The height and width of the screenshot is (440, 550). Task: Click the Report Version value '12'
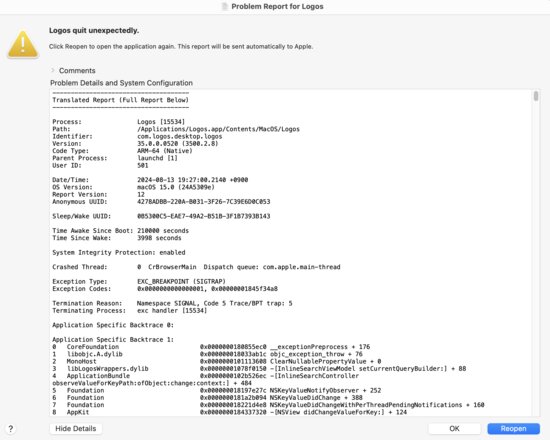click(x=141, y=194)
